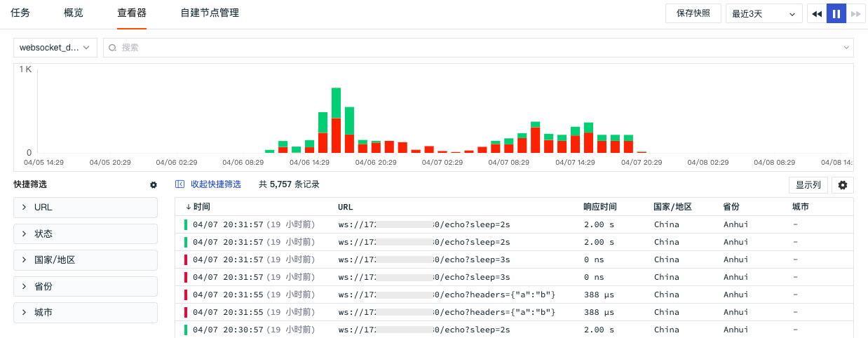Click the collapse quick filter icon
Viewport: 868px width, 338px height.
179,184
